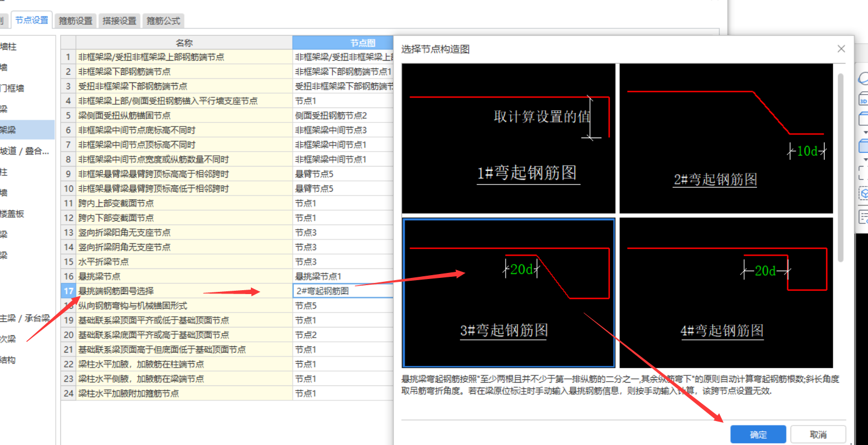This screenshot has height=445, width=868.
Task: Select row 悬挑梁节点
Action: point(184,276)
